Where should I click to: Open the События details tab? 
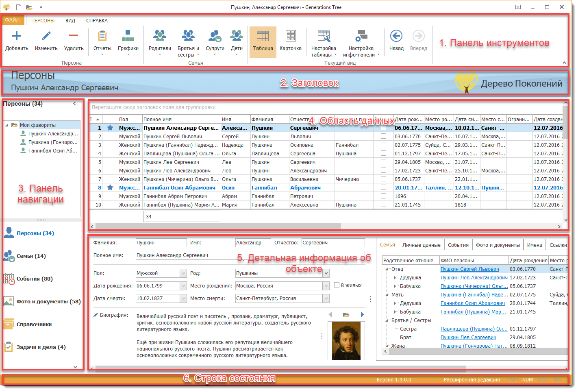(458, 245)
